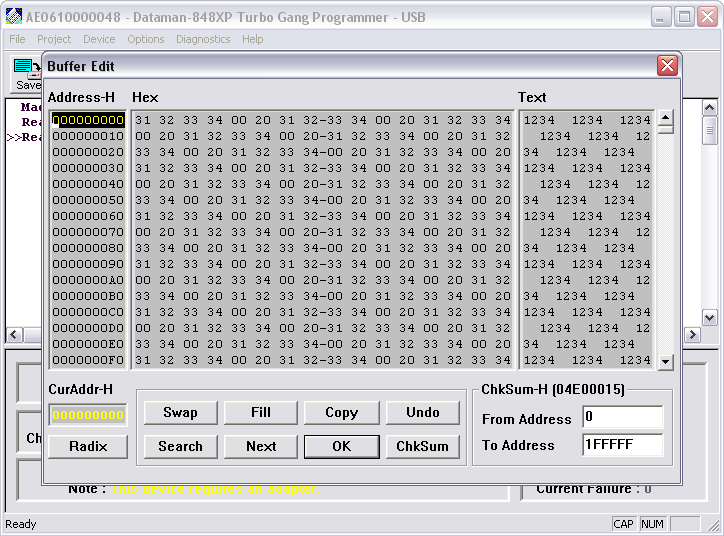The height and width of the screenshot is (536, 724).
Task: Click buffer scrollbar down arrow
Action: pos(665,362)
